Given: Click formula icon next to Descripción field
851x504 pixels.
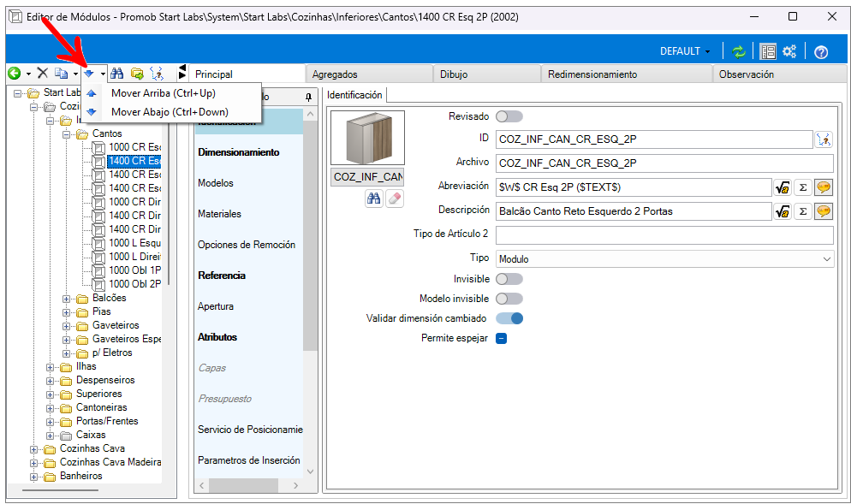Looking at the screenshot, I should (782, 210).
